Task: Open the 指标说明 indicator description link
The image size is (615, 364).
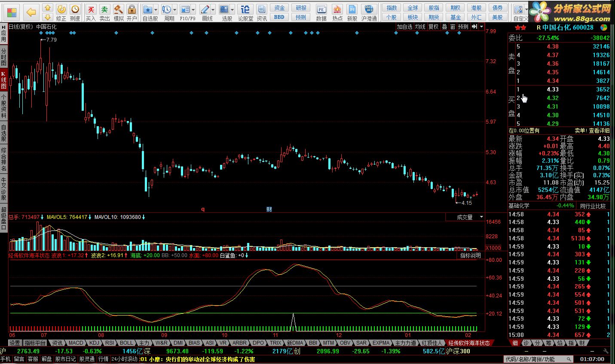Action: 470,255
